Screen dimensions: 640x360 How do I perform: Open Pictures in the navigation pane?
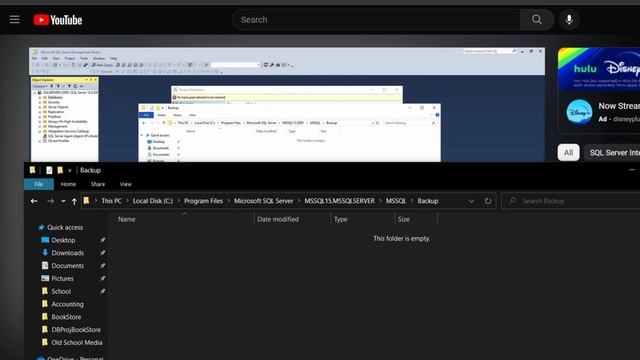tap(62, 278)
